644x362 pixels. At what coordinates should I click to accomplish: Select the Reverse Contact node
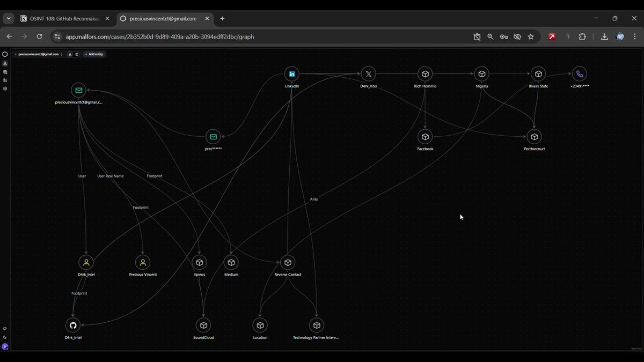click(288, 262)
